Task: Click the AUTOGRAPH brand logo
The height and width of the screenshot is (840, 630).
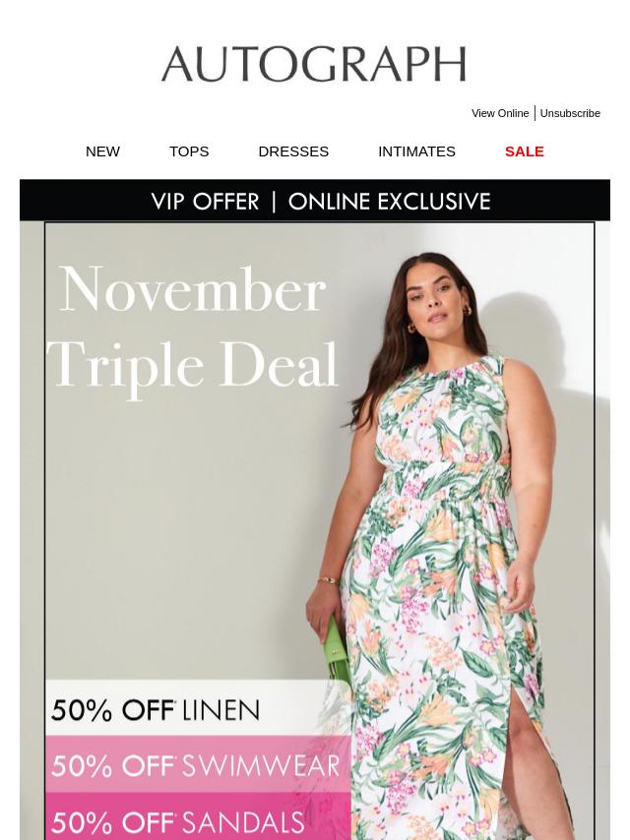Action: pyautogui.click(x=314, y=64)
